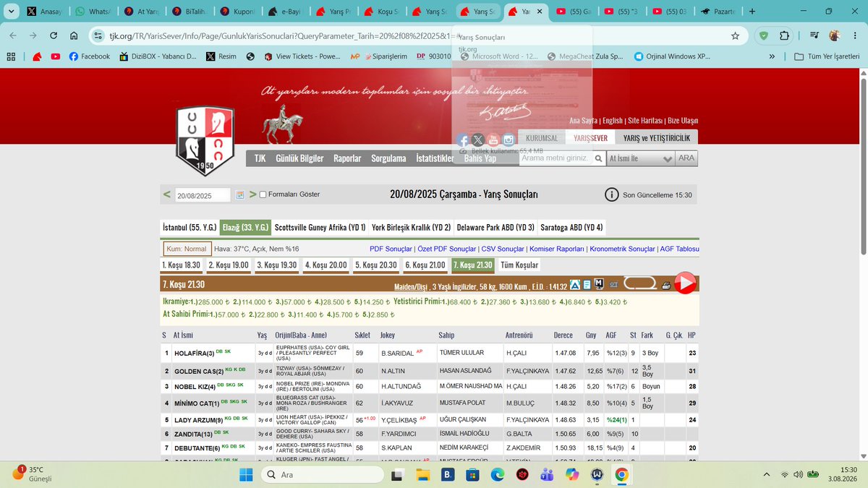The image size is (868, 488).
Task: Expand 'At İsmi İle' search dropdown
Action: 641,158
